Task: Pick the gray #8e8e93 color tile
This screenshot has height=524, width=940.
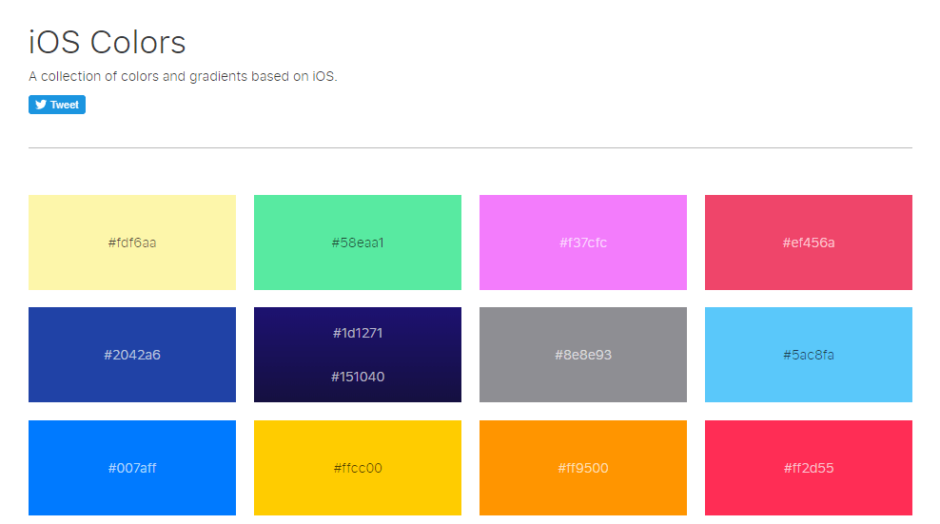Action: pos(583,355)
